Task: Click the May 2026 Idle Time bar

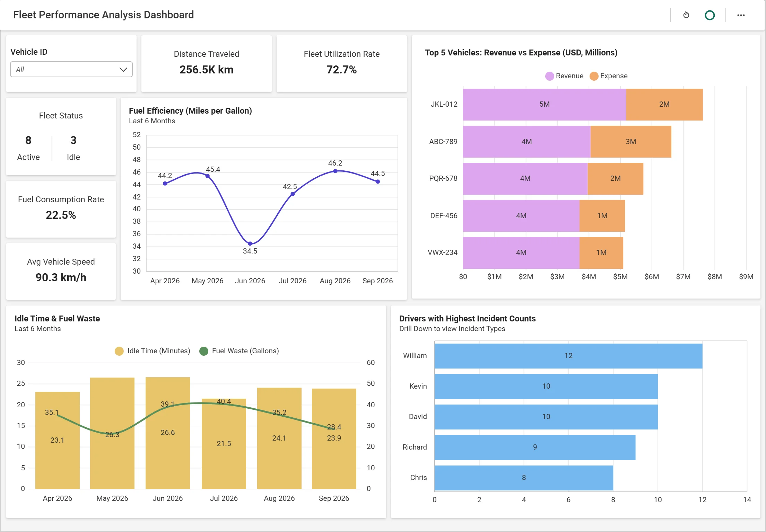Action: [x=112, y=433]
